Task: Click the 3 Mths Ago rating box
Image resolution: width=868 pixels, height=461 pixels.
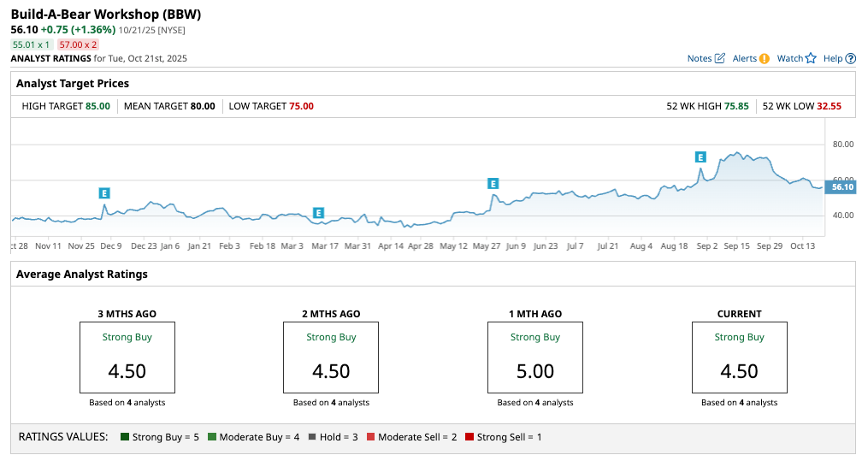Action: pyautogui.click(x=127, y=357)
